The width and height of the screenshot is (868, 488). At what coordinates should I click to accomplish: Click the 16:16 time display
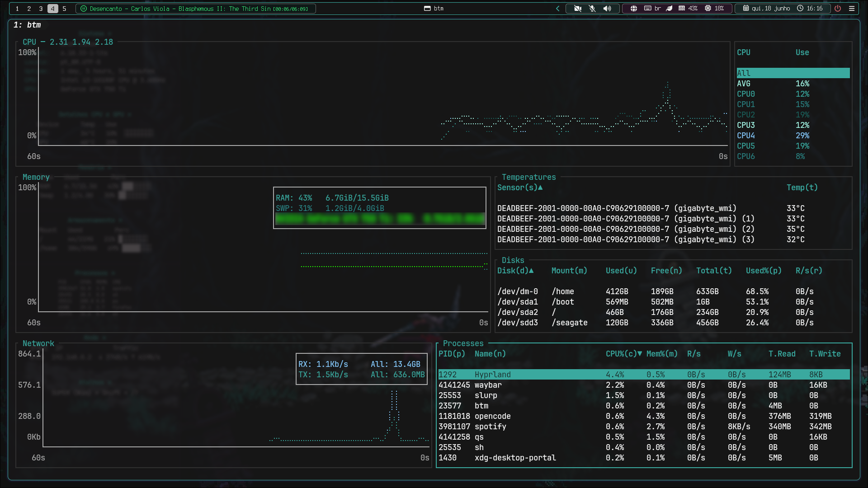(815, 9)
